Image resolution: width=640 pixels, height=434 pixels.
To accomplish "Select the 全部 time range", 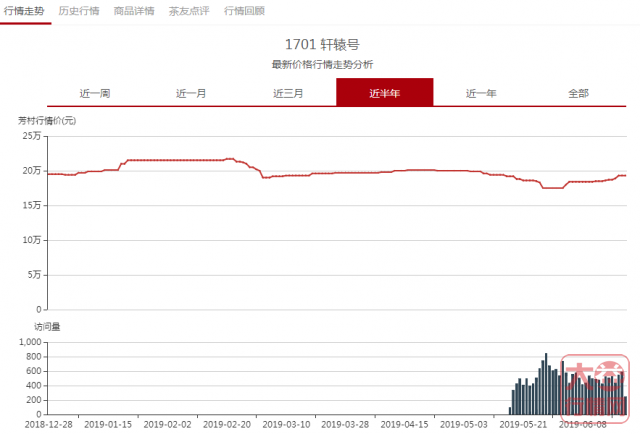I will [x=578, y=93].
